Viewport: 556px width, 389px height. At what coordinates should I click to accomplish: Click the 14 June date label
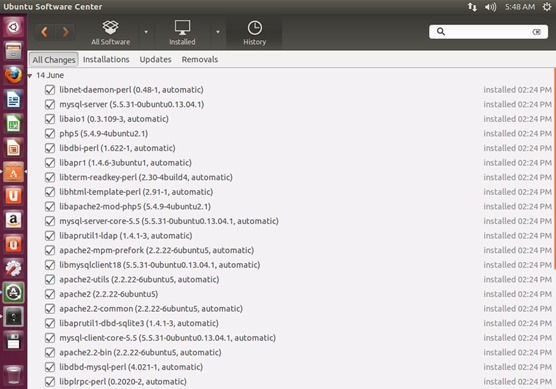click(x=50, y=75)
